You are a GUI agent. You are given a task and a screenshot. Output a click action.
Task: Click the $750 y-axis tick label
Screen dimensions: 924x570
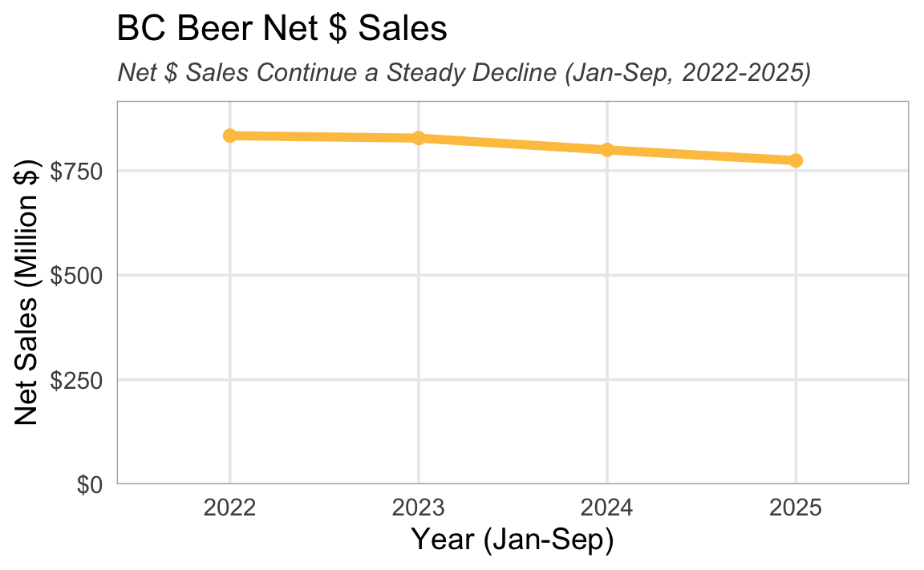(x=80, y=172)
